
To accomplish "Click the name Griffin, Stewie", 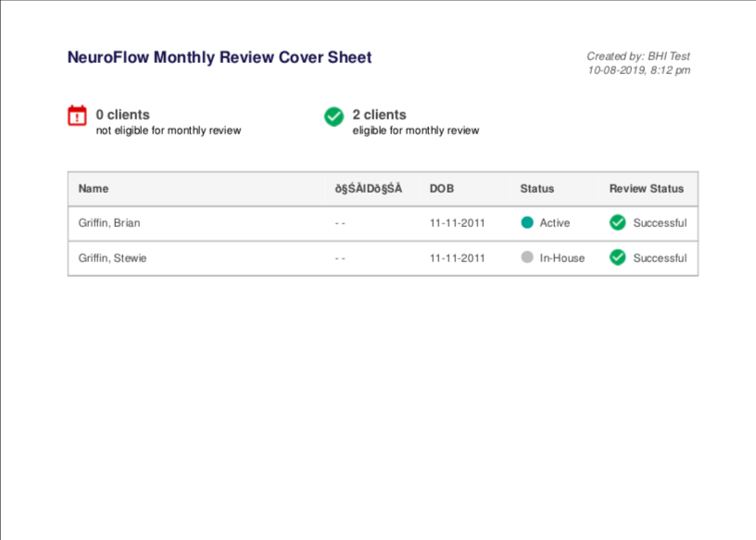I will point(112,257).
